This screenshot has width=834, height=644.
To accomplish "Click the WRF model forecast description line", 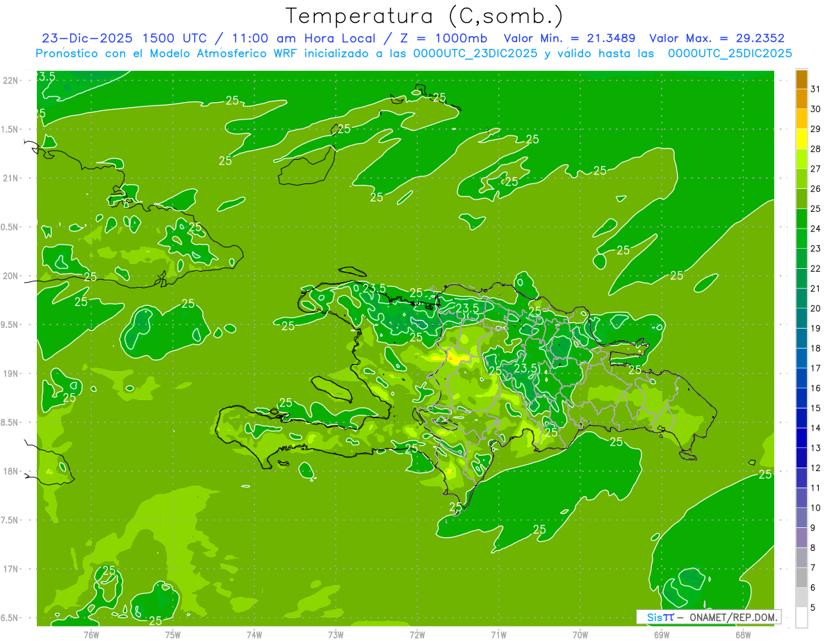I will 414,53.
